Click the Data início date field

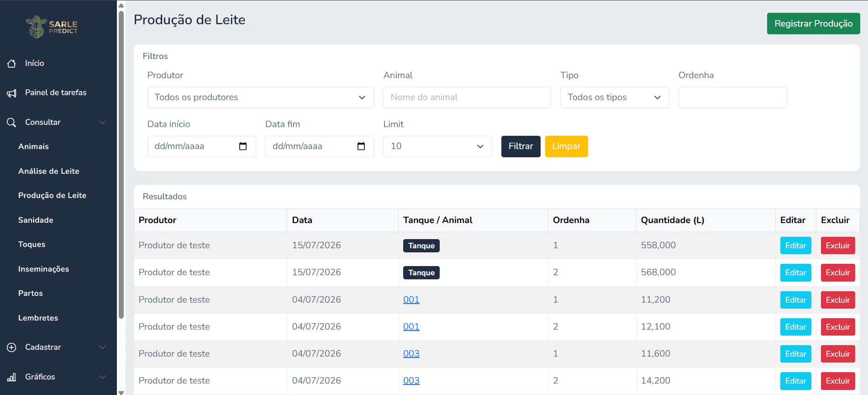201,146
